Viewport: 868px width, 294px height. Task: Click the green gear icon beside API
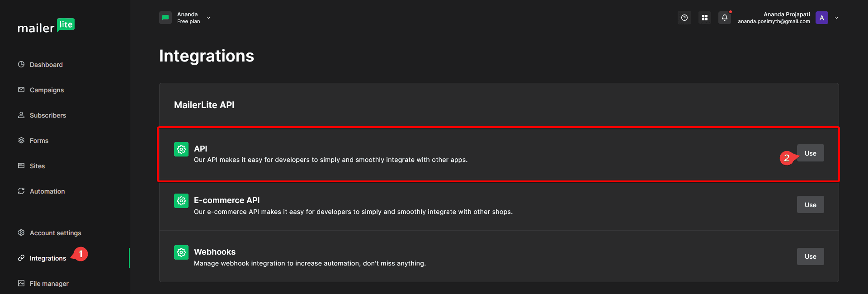coord(181,149)
